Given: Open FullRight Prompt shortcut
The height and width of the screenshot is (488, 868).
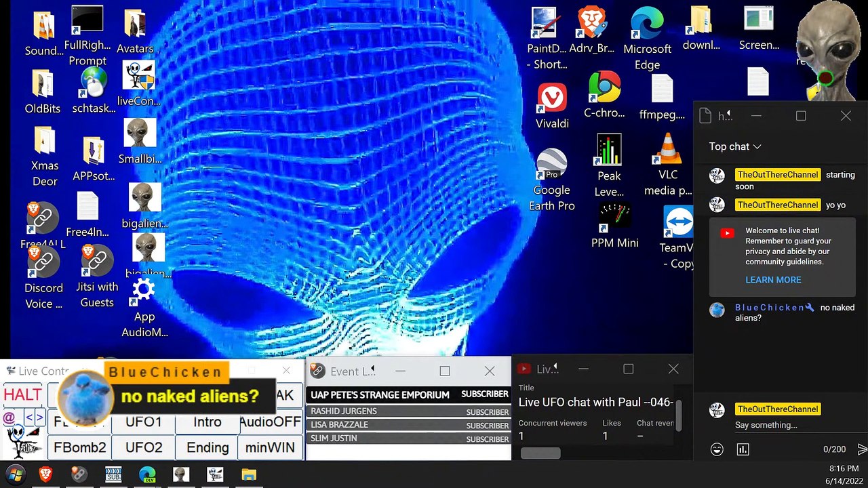Looking at the screenshot, I should [x=87, y=35].
